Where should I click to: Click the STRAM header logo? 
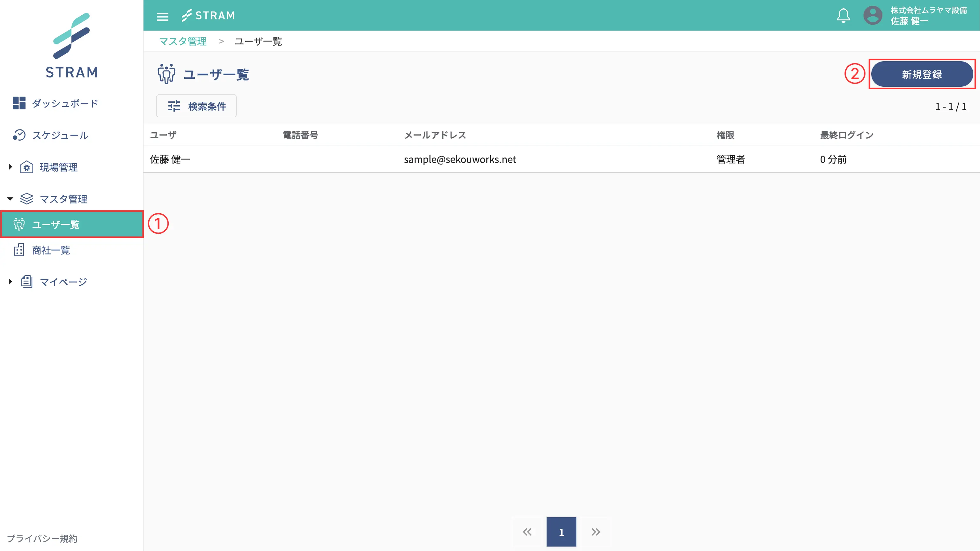[x=208, y=16]
